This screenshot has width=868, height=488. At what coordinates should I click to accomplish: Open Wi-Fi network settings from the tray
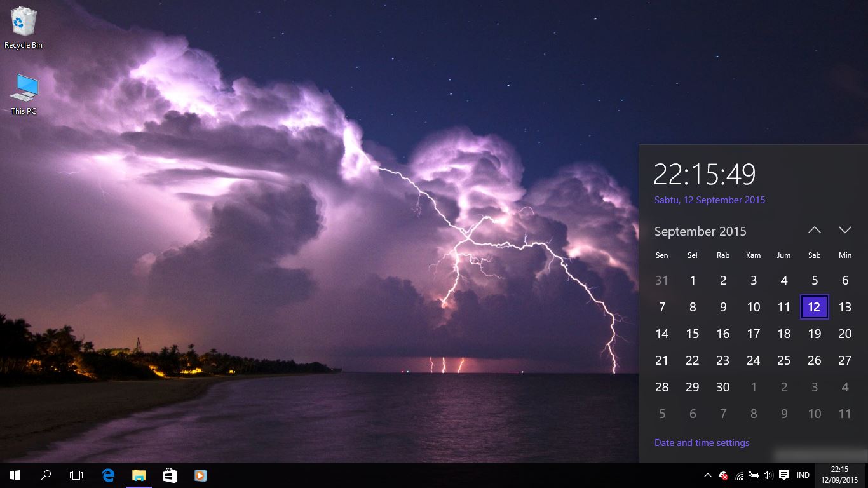[x=738, y=475]
